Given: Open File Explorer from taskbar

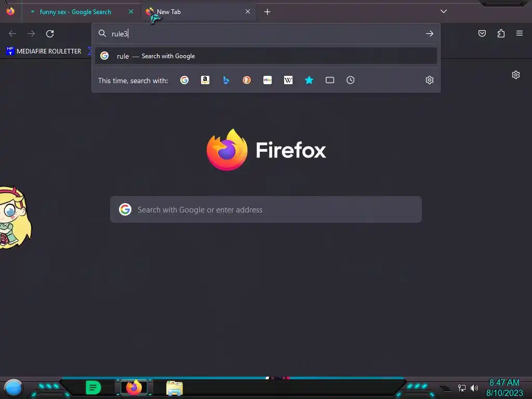Looking at the screenshot, I should (175, 388).
